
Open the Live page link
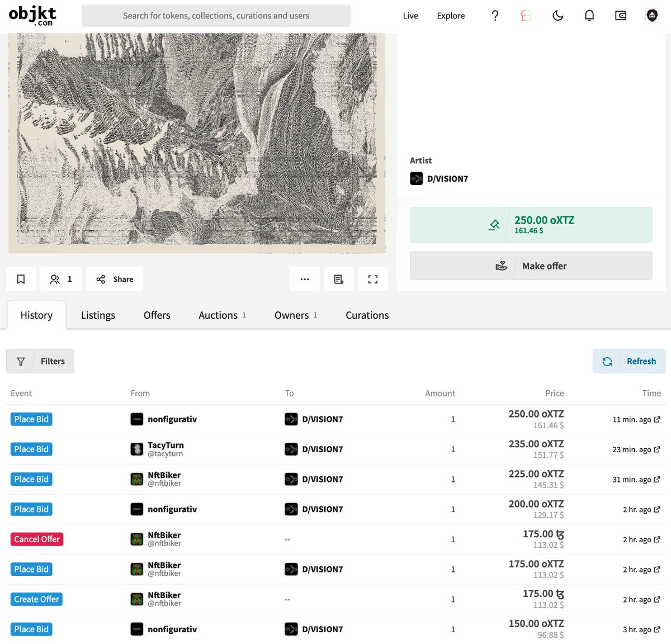tap(410, 16)
